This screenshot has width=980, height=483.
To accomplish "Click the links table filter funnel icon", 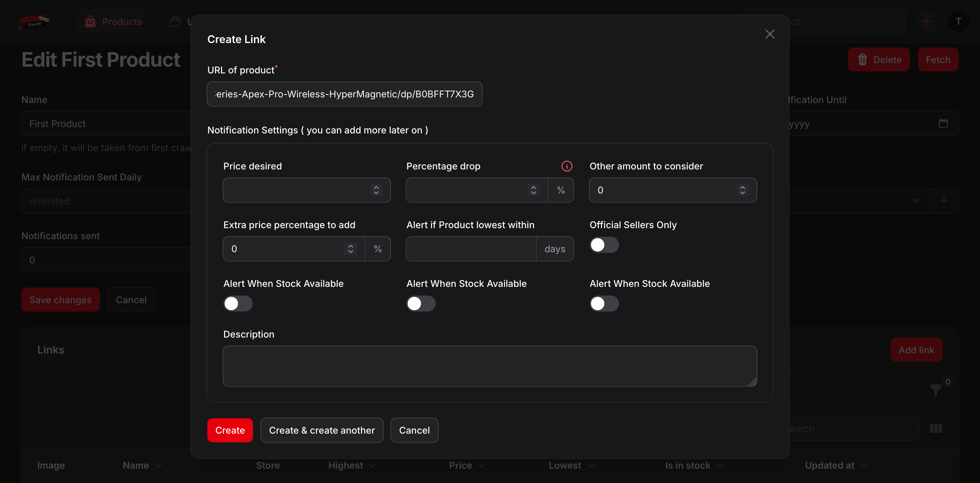I will pos(935,390).
